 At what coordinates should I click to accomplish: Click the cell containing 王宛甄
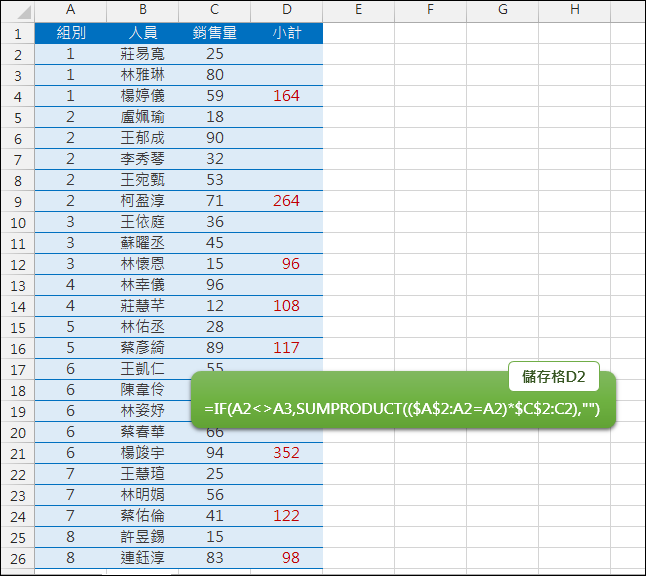click(x=143, y=180)
